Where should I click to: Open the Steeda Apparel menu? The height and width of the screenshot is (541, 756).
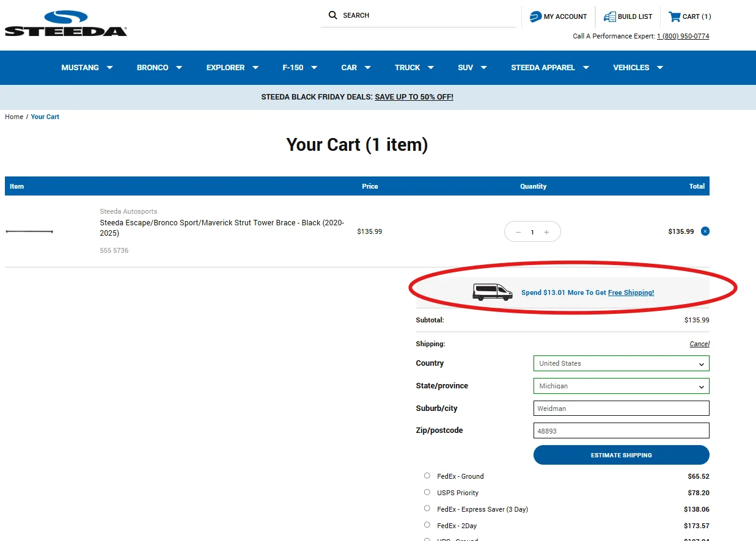550,68
